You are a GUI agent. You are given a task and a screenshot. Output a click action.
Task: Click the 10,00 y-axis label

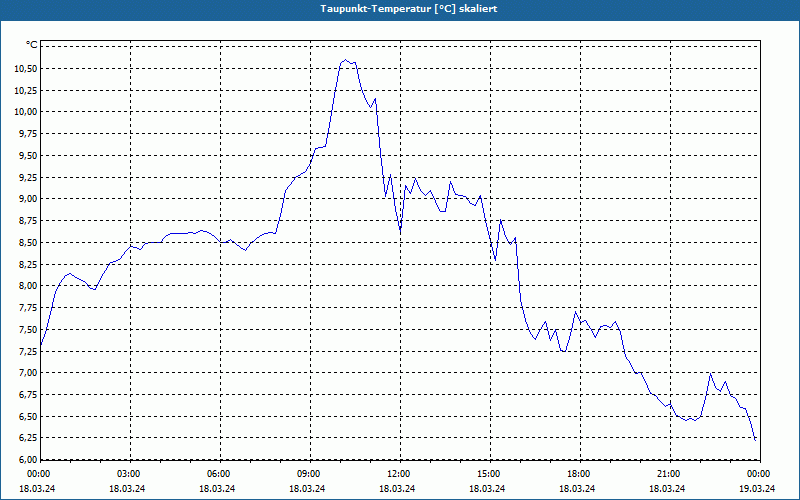27,112
